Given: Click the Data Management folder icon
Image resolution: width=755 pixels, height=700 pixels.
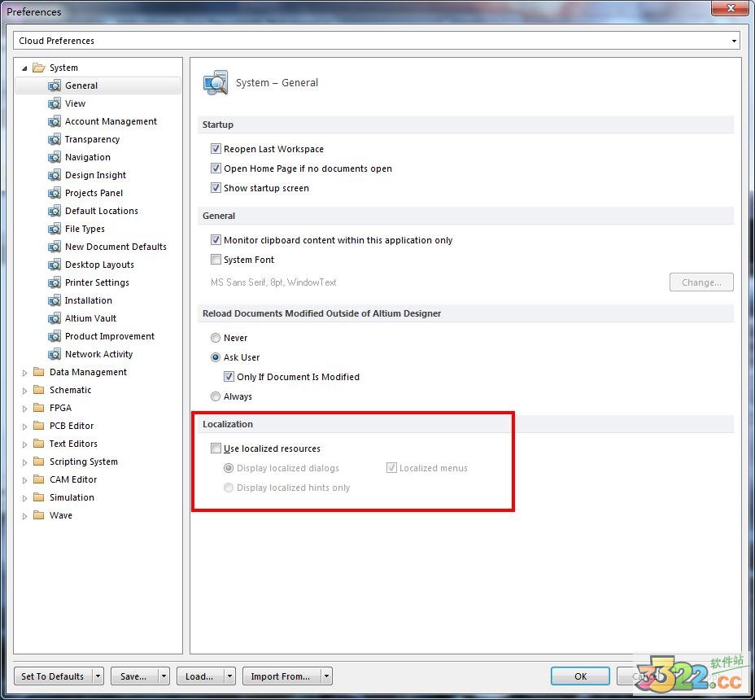Looking at the screenshot, I should click(x=38, y=372).
